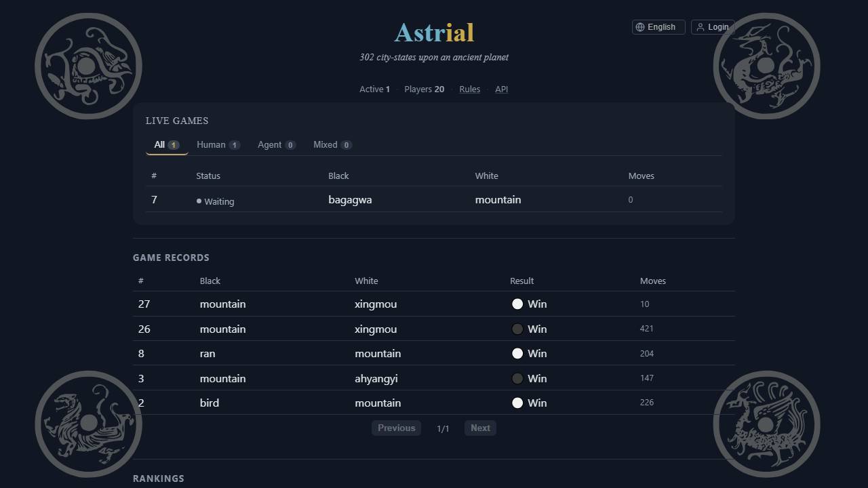Click the Status column header in live games
Image resolution: width=868 pixels, height=488 pixels.
coord(208,176)
